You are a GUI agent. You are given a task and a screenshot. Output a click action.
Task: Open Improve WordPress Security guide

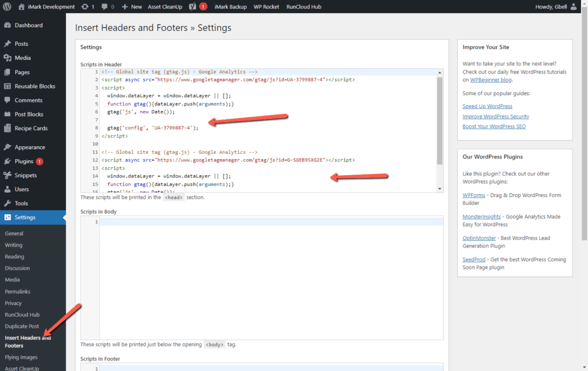[x=496, y=116]
